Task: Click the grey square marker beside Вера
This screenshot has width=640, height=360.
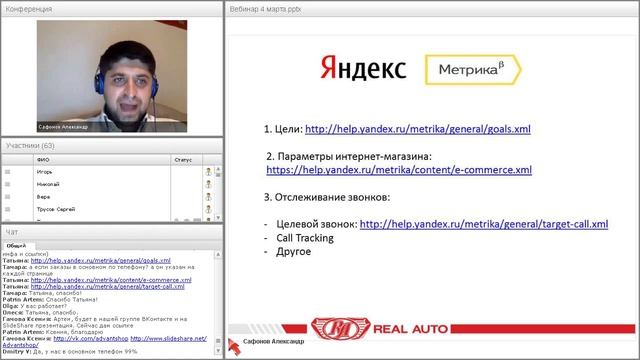Action: coord(7,197)
